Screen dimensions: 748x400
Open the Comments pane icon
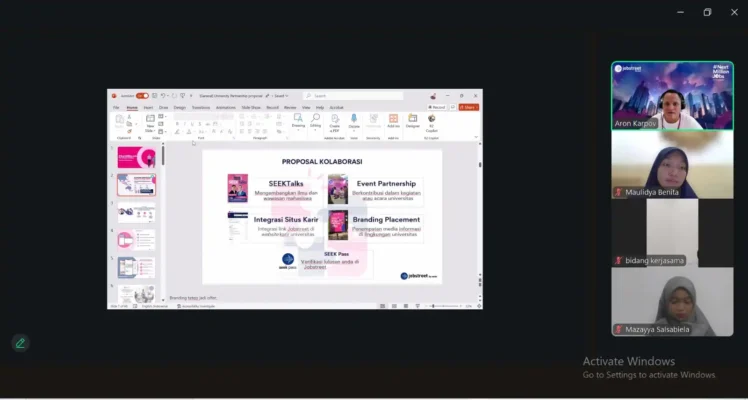pos(453,107)
